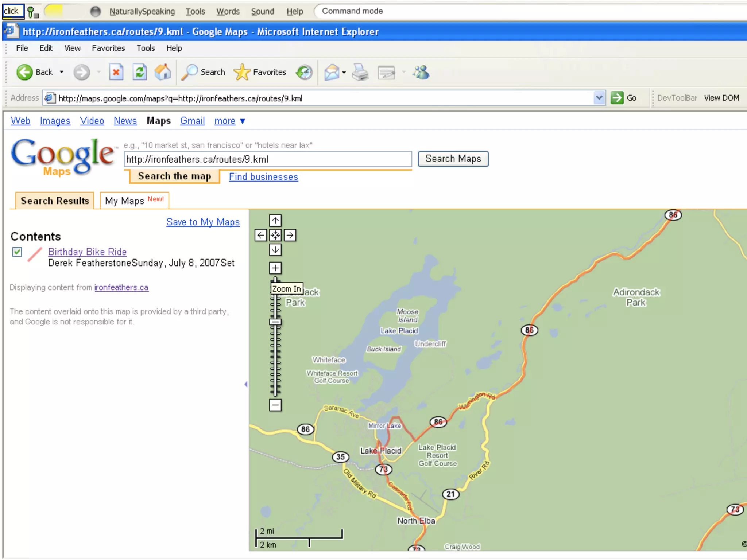Click the Home icon in toolbar
Viewport: 747px width, 560px height.
[x=163, y=72]
